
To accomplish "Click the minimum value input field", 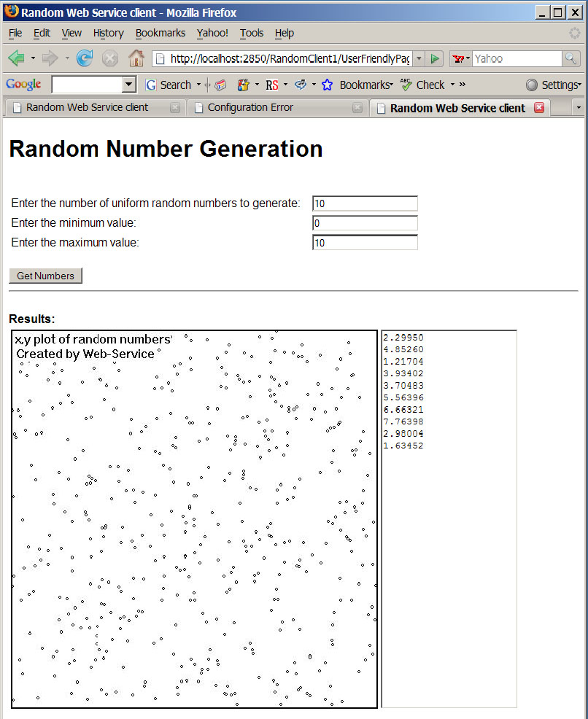I will (x=365, y=223).
